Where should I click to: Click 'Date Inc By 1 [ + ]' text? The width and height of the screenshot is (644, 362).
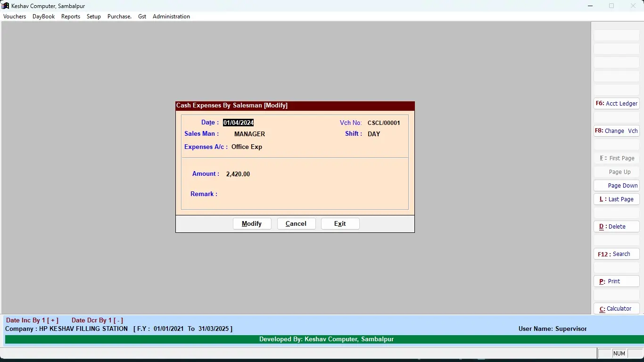click(32, 321)
